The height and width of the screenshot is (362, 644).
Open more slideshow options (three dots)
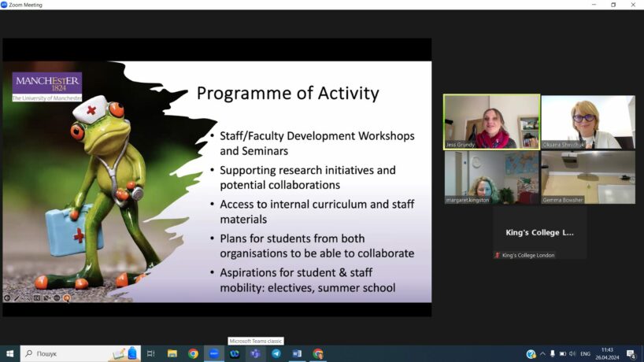pyautogui.click(x=56, y=298)
